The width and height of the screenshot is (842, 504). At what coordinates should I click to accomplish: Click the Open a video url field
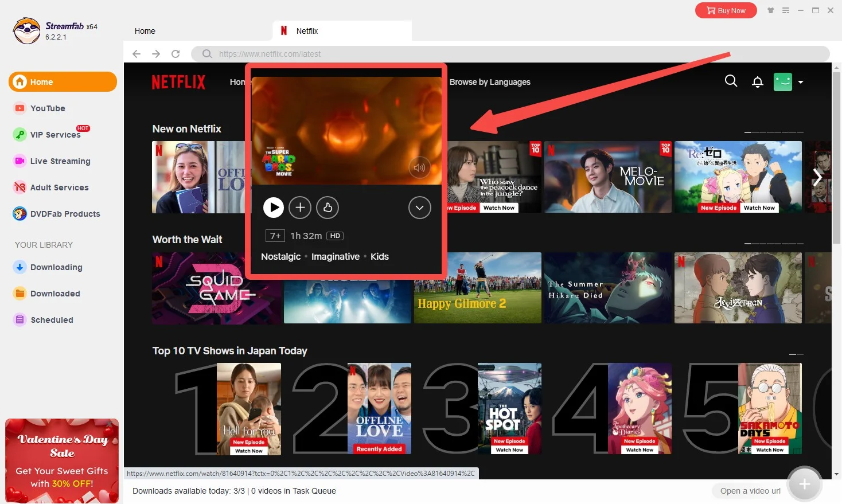pyautogui.click(x=750, y=491)
